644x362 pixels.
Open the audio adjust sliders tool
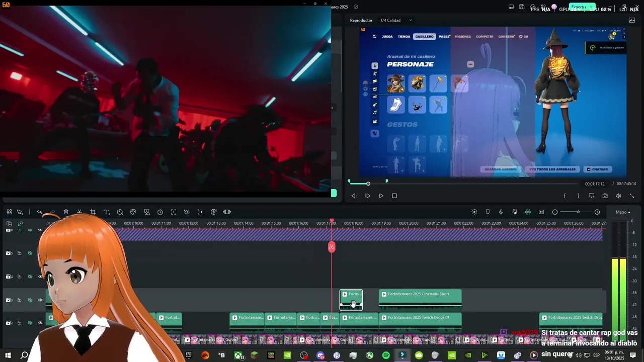click(200, 212)
